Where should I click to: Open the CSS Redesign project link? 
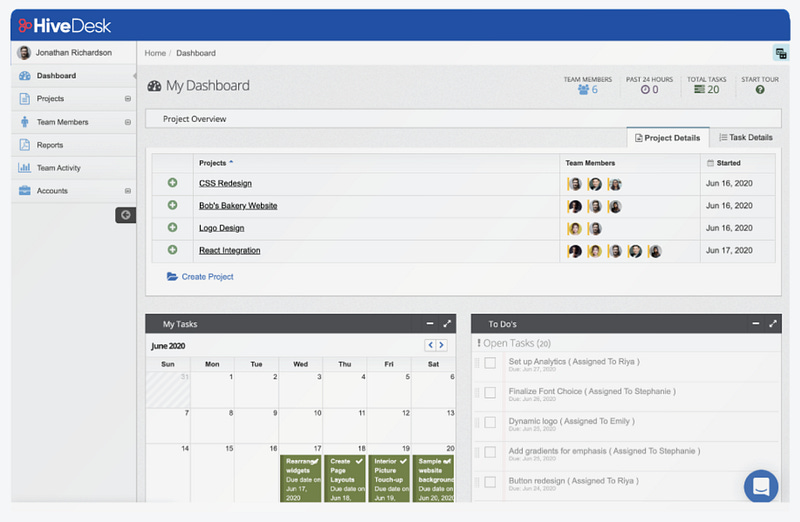225,183
